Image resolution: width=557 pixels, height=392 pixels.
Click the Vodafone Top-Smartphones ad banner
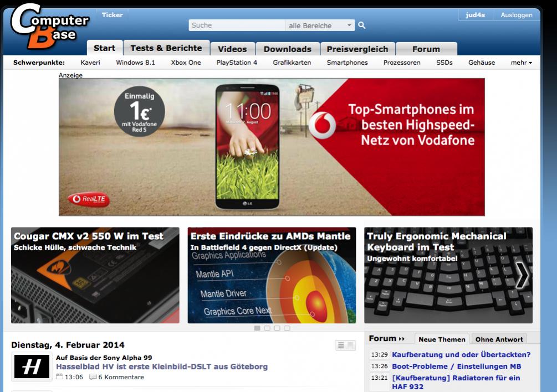click(x=272, y=147)
